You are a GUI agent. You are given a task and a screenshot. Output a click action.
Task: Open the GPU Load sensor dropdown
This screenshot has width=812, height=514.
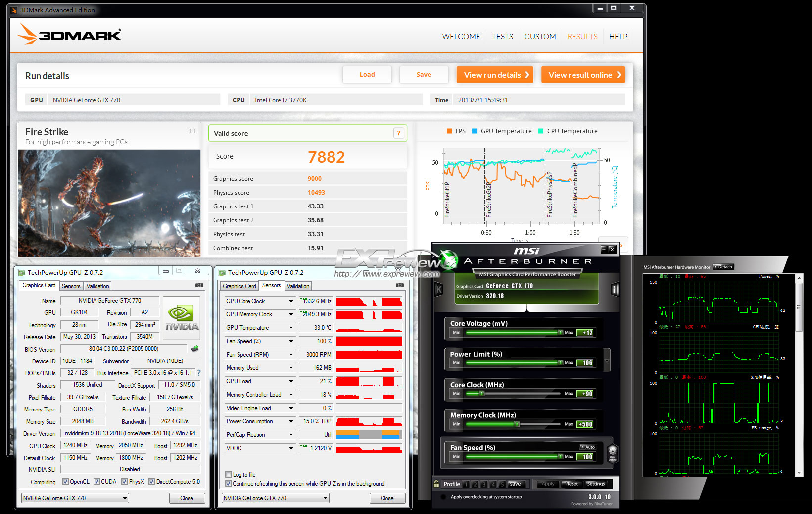291,381
